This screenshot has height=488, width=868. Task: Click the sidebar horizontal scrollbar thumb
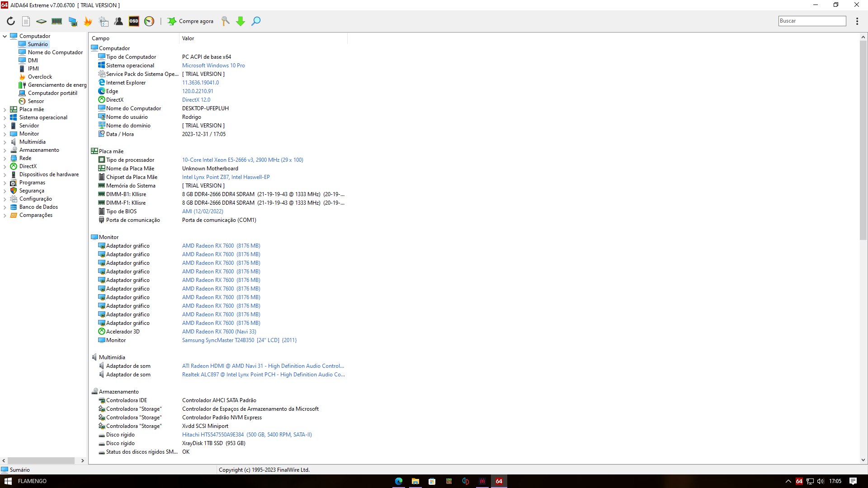pos(41,460)
